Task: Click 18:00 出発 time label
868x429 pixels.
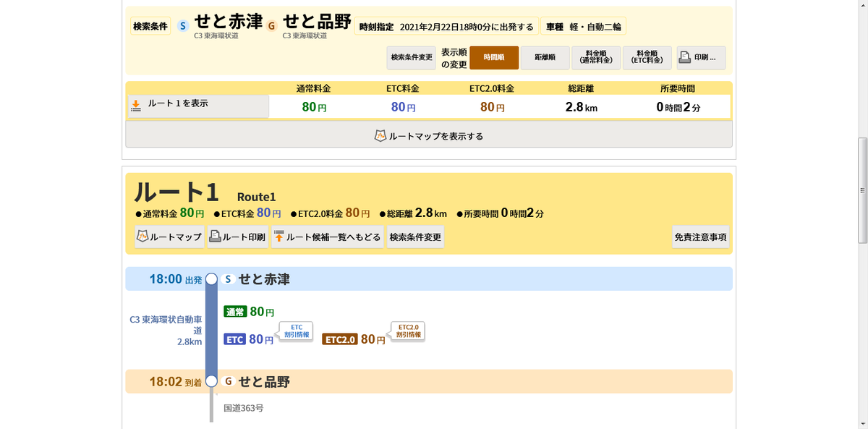Action: 174,279
